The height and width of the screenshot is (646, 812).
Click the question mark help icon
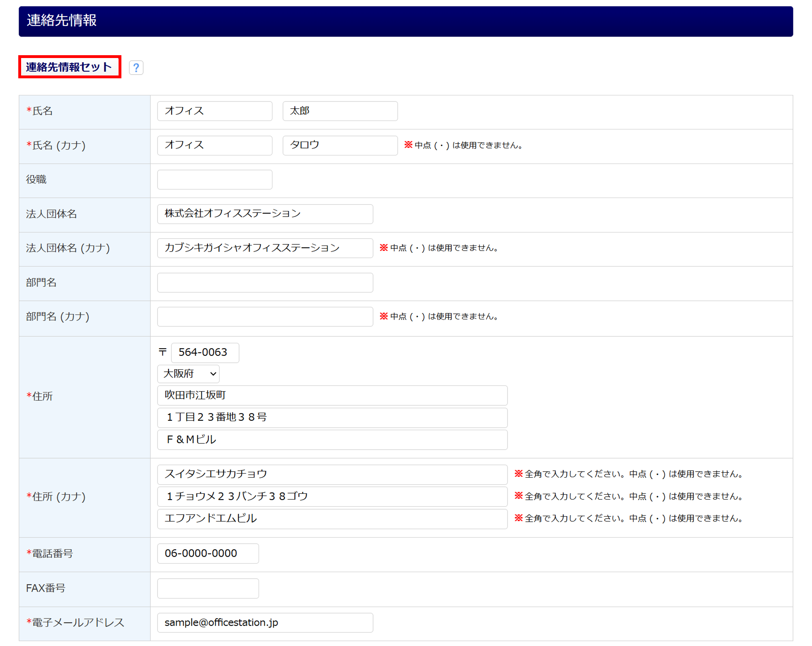[136, 67]
